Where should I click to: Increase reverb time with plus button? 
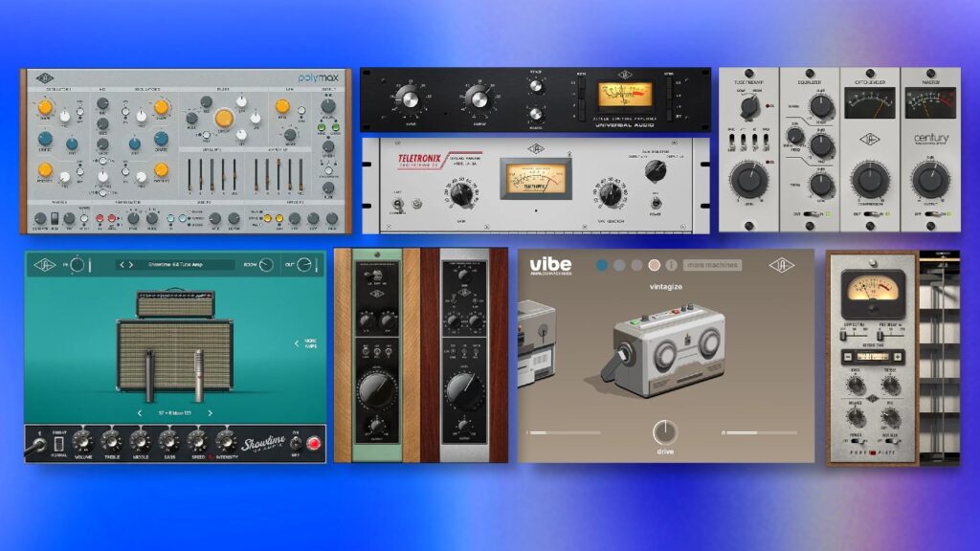coord(898,357)
